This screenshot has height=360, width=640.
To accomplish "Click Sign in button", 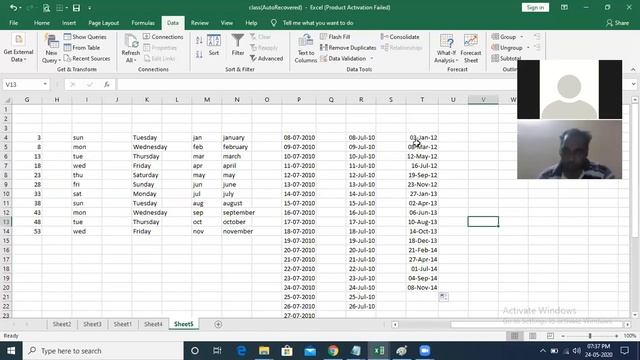I will (x=535, y=7).
